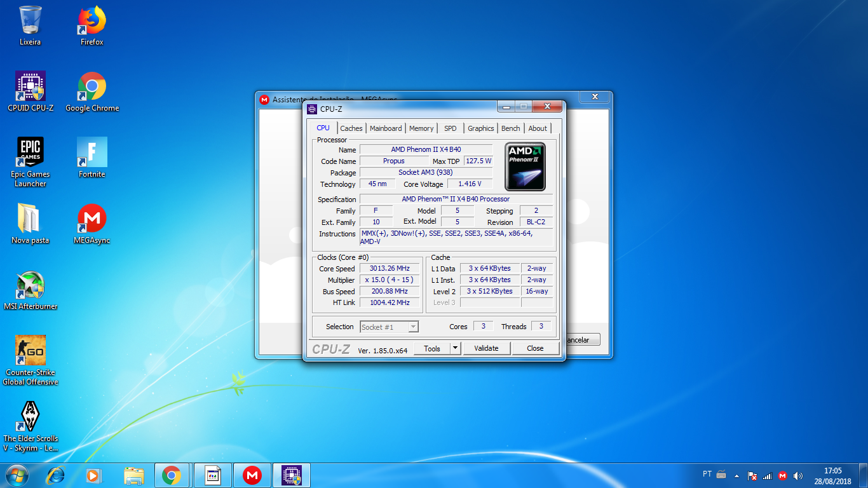Click the Propus code name value
This screenshot has height=488, width=868.
coord(393,161)
